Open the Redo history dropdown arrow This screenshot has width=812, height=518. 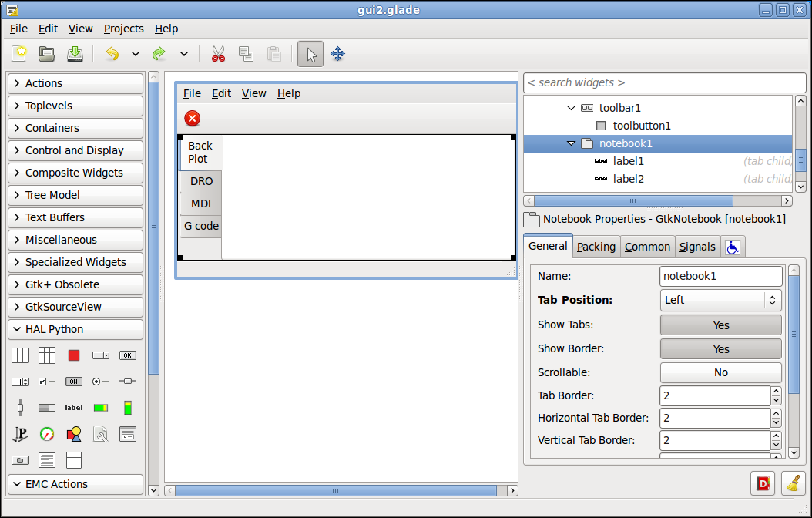184,53
